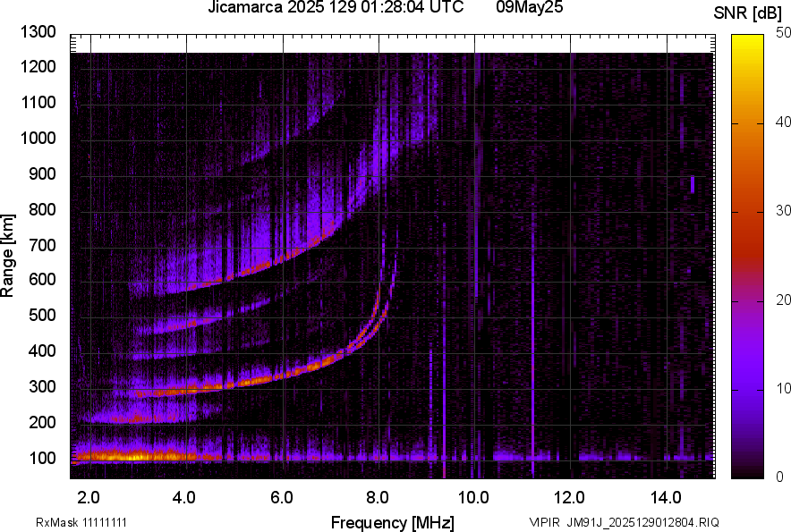791x532 pixels.
Task: Click colorbar tick label '0'
Action: pyautogui.click(x=780, y=477)
